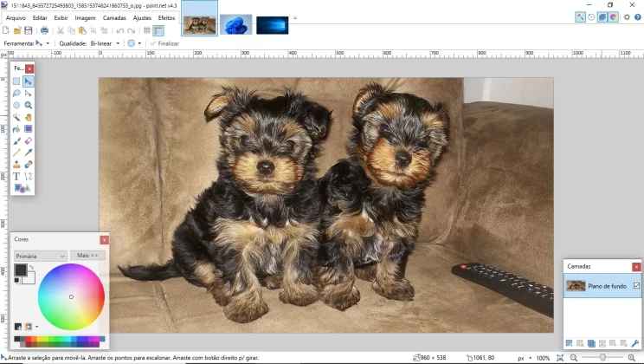Open the Efeitos menu
Image resolution: width=644 pixels, height=364 pixels.
[x=166, y=17]
